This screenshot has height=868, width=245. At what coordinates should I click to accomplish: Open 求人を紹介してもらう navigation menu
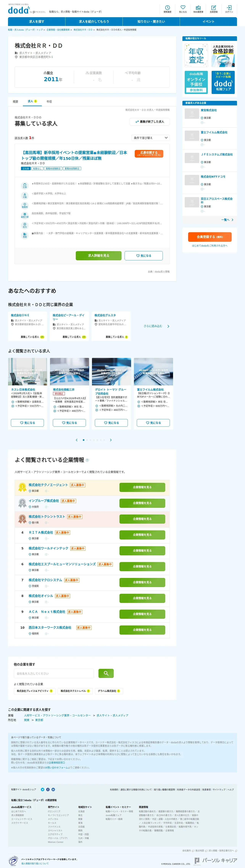click(94, 22)
